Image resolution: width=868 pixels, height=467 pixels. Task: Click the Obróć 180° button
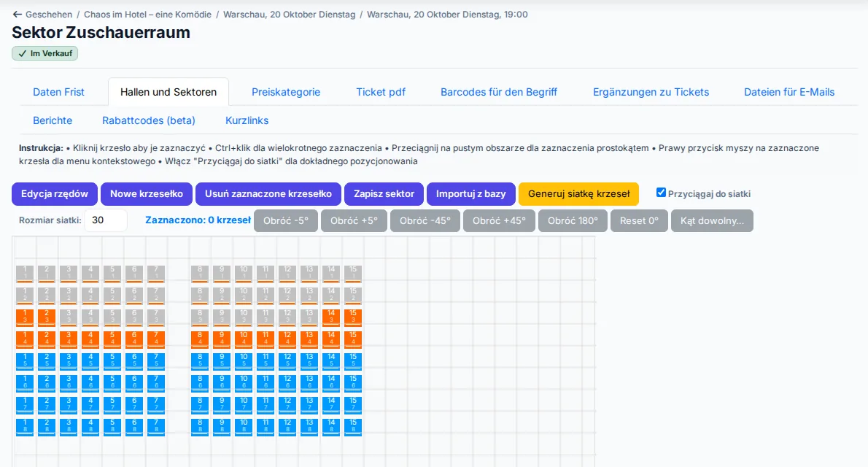tap(573, 220)
